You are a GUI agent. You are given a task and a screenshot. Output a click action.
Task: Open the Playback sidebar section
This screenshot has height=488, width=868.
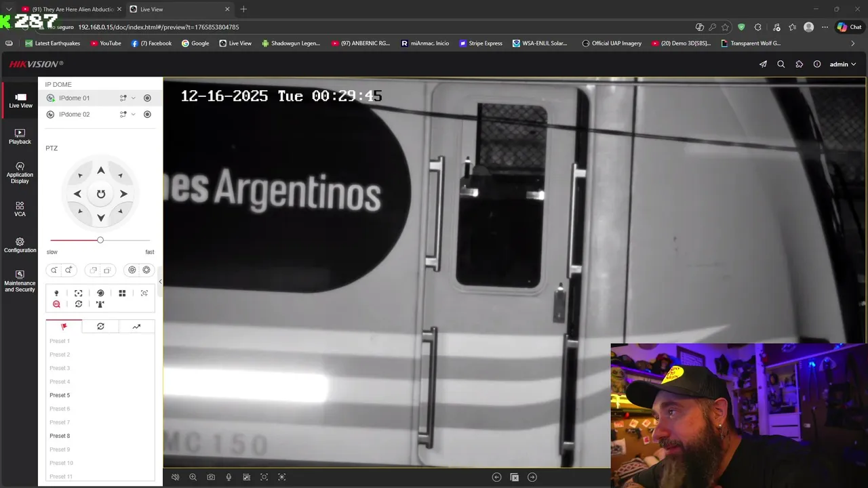click(20, 137)
